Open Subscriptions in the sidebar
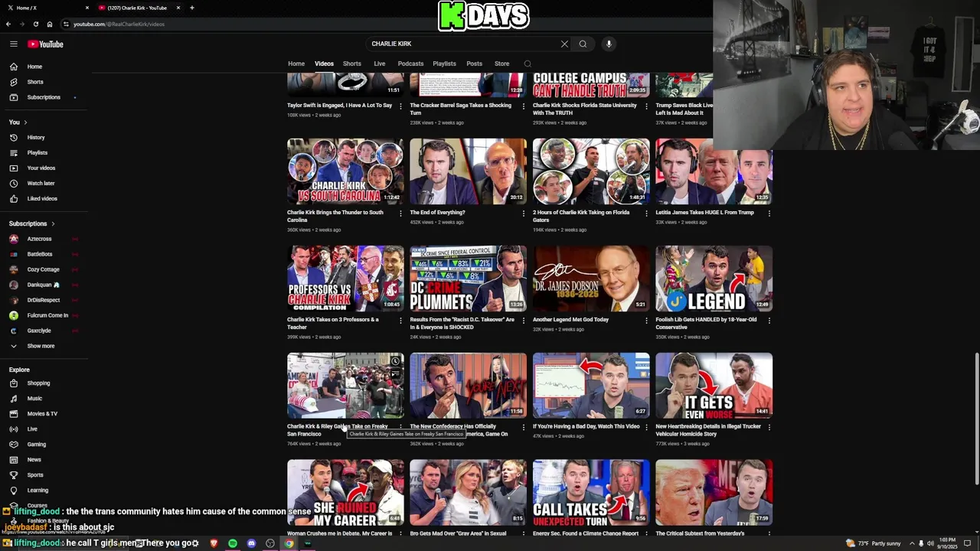This screenshot has height=551, width=980. tap(43, 97)
